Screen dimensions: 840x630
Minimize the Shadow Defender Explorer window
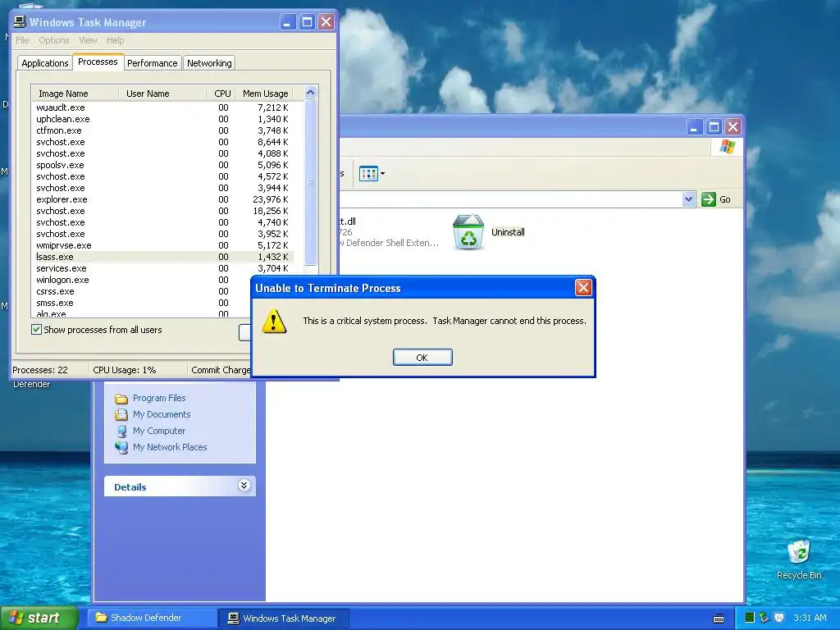point(695,127)
